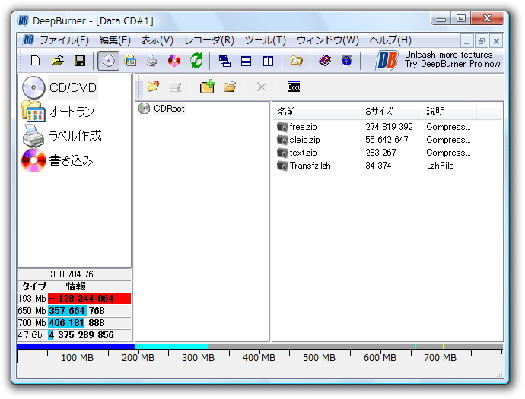Select CD/DVD in the left sidebar
This screenshot has height=399, width=525.
(60, 88)
